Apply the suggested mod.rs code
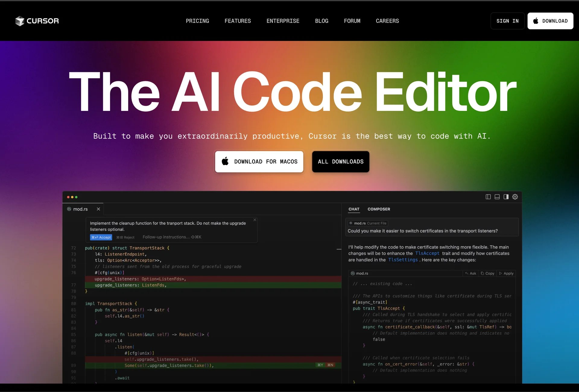 [506, 273]
